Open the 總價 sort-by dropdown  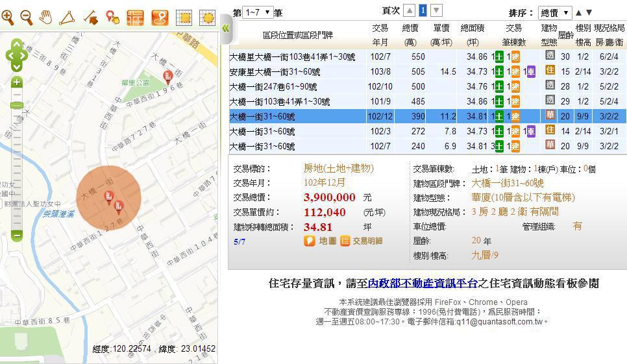555,12
